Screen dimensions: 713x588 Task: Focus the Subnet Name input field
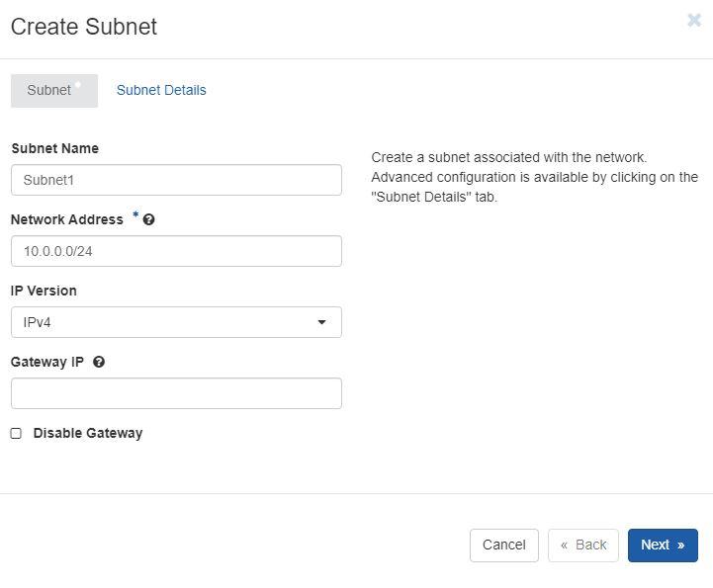176,180
